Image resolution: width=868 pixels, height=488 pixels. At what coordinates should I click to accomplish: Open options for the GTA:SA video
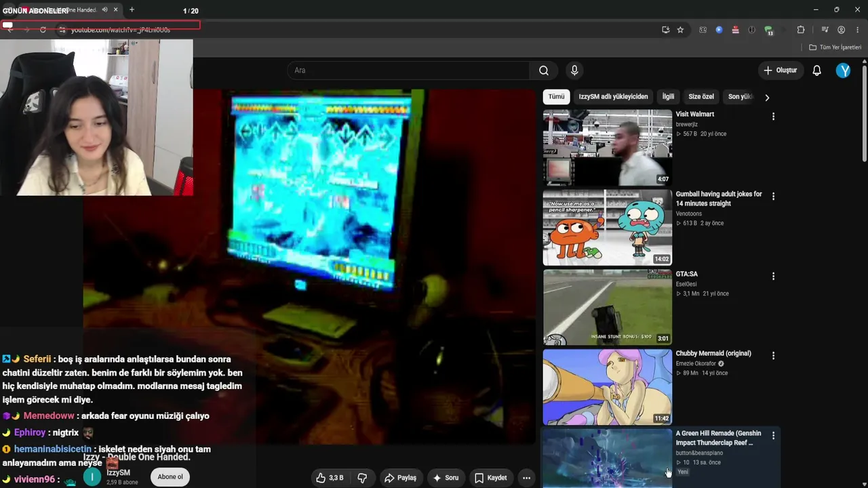coord(773,277)
